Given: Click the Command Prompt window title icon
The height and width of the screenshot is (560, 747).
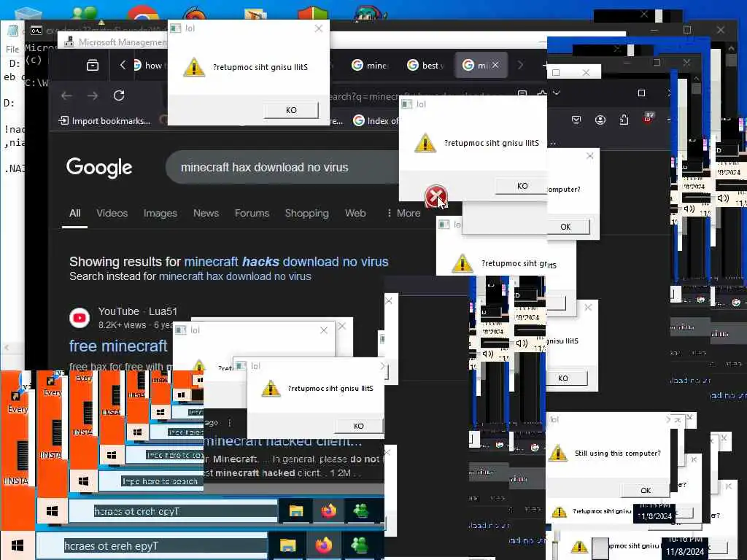Looking at the screenshot, I should (36, 31).
